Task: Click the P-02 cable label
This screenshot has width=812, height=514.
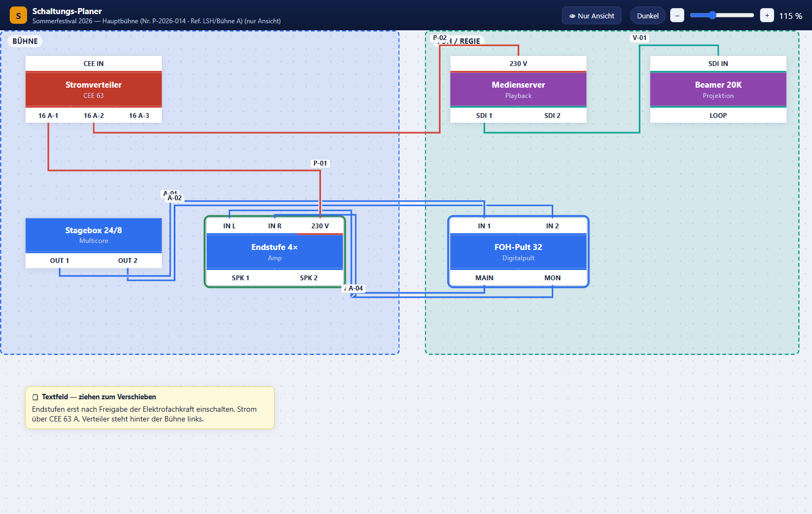Action: pos(440,38)
